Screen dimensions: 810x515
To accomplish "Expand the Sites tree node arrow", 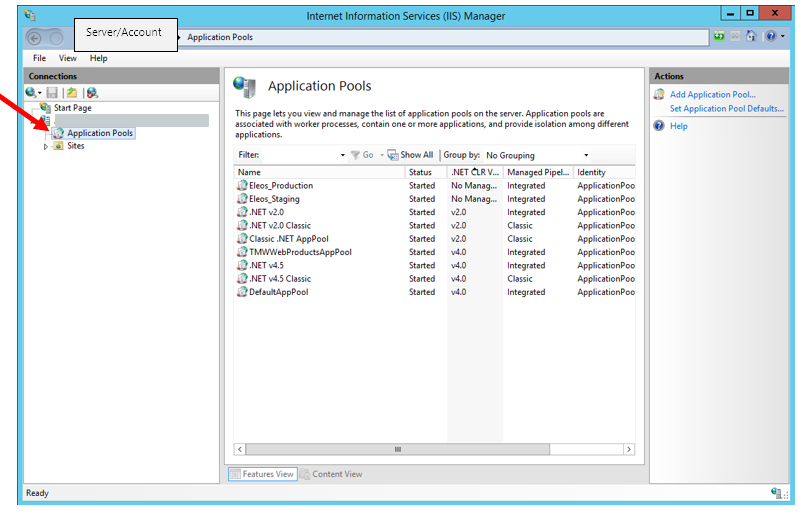I will (x=45, y=147).
